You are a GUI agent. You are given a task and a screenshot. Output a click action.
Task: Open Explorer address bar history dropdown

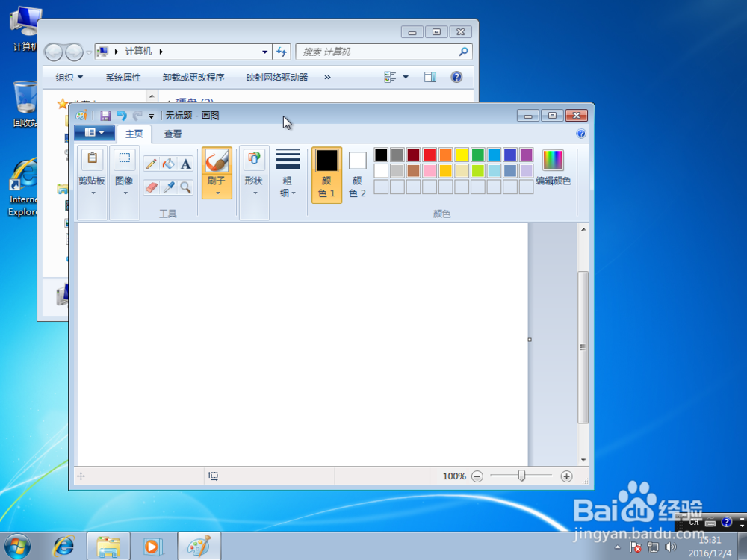[x=264, y=52]
